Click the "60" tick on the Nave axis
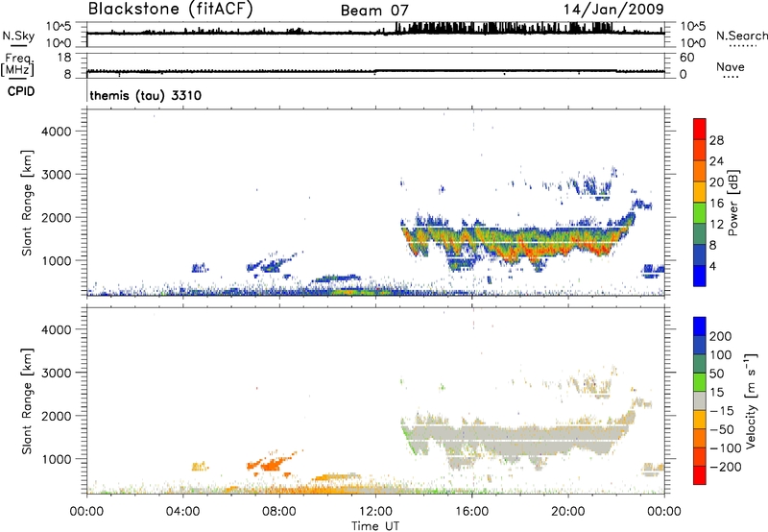This screenshot has height=532, width=768. click(x=686, y=58)
